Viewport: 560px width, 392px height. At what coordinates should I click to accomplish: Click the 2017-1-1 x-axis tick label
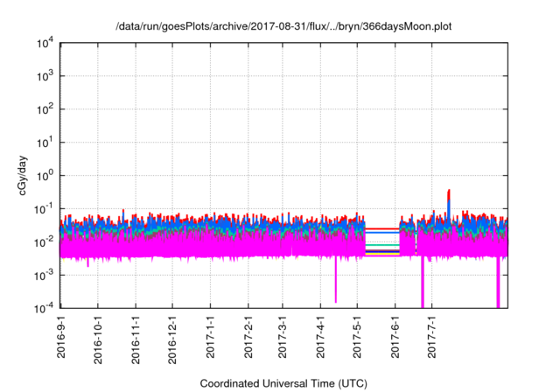(x=210, y=337)
